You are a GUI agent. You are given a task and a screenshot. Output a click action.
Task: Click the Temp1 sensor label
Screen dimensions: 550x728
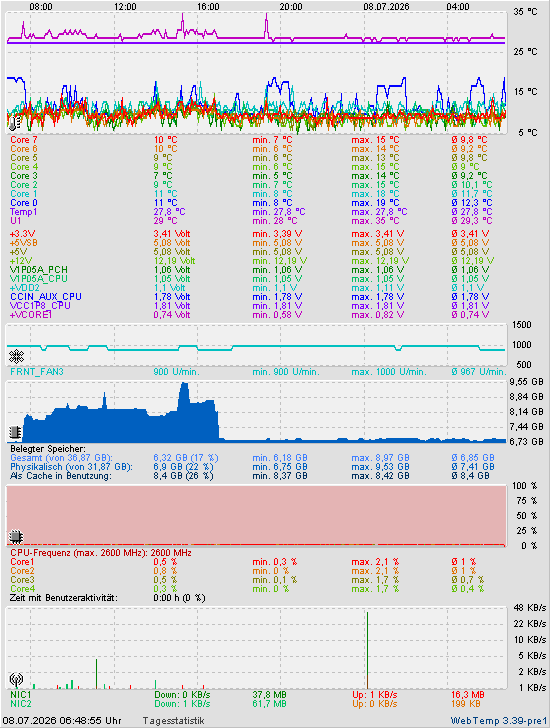[24, 212]
